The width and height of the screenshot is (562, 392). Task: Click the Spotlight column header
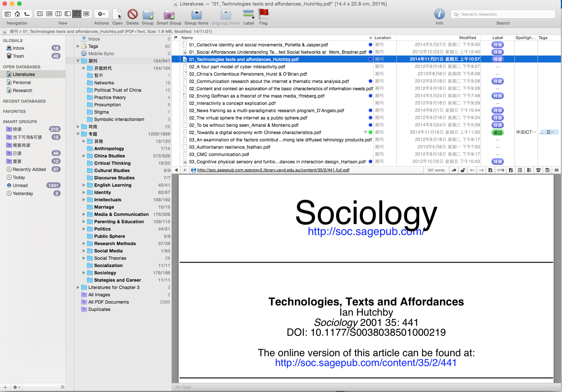[525, 38]
